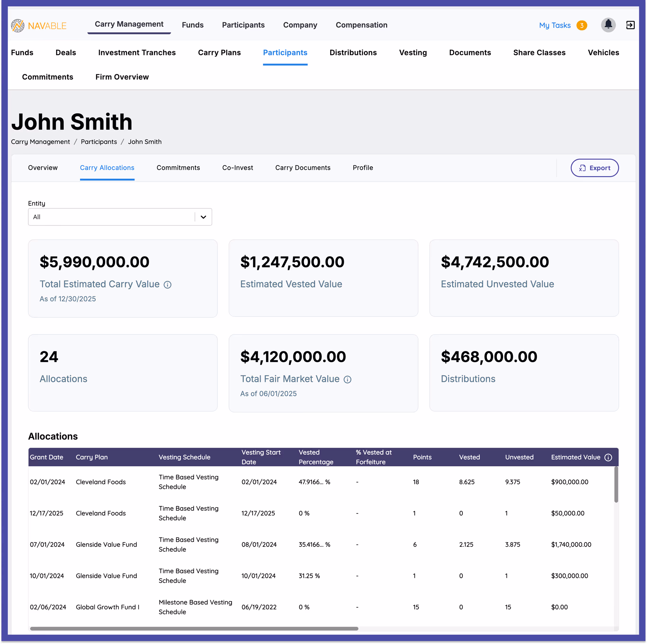
Task: Click the My Tasks badge showing 3
Action: (582, 25)
